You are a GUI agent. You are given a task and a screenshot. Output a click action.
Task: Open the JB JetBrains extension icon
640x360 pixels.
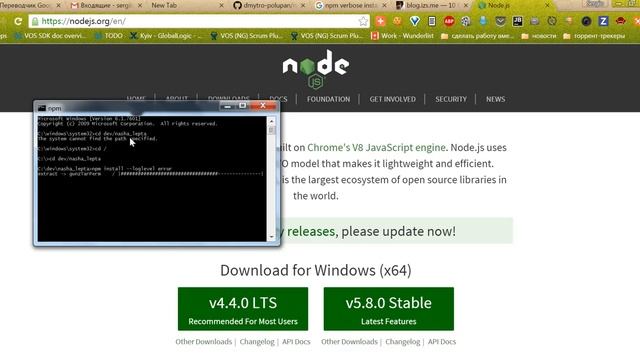click(x=517, y=21)
